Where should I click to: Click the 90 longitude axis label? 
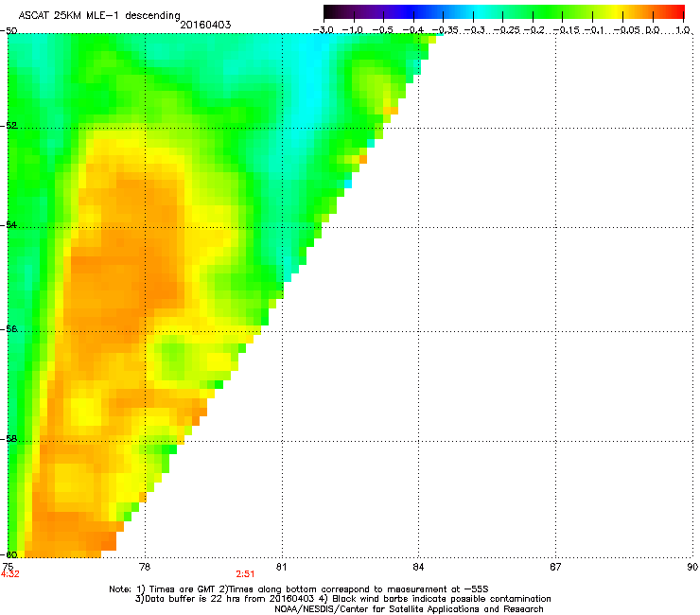click(692, 567)
